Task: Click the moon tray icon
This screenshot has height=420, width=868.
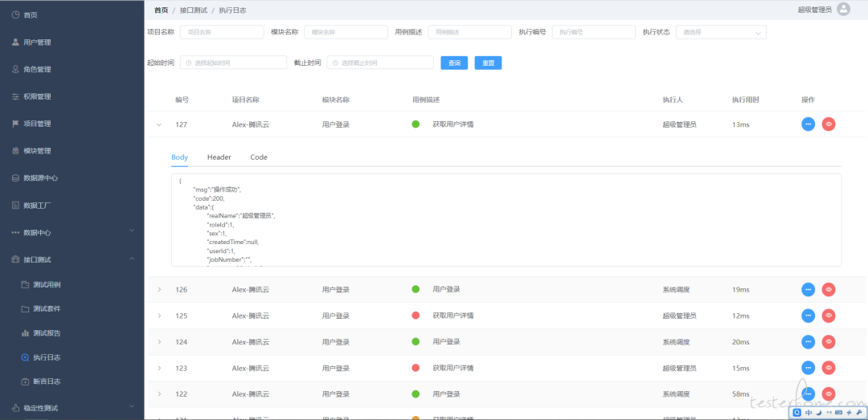Action: point(819,412)
